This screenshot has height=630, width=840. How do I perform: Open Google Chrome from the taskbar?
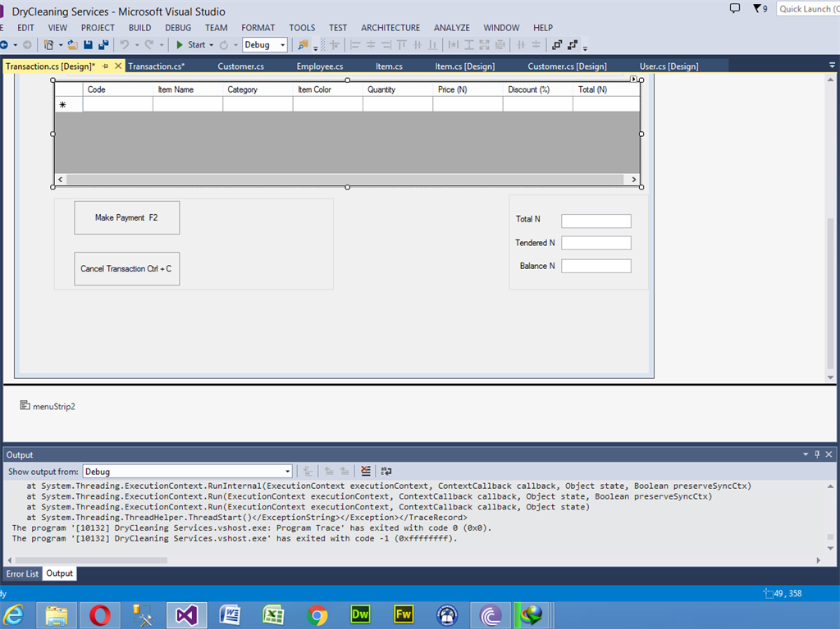click(317, 615)
